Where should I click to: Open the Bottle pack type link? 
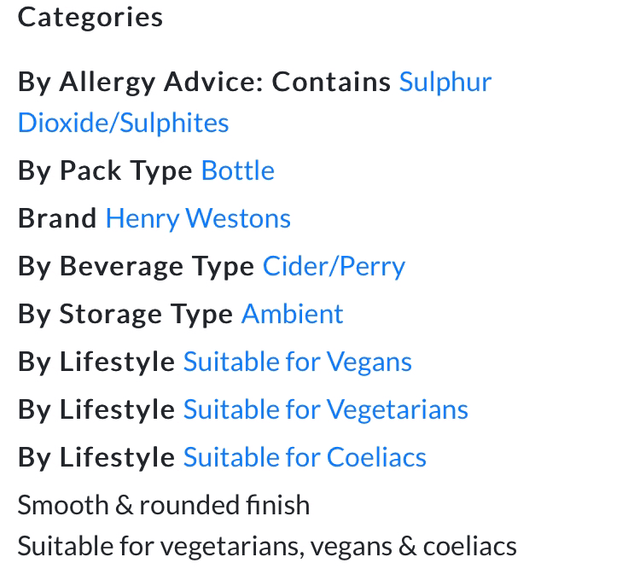click(x=238, y=171)
